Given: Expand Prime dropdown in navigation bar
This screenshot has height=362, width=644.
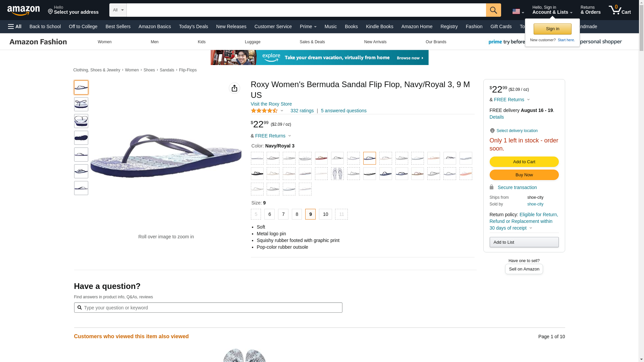Looking at the screenshot, I should click(x=308, y=26).
